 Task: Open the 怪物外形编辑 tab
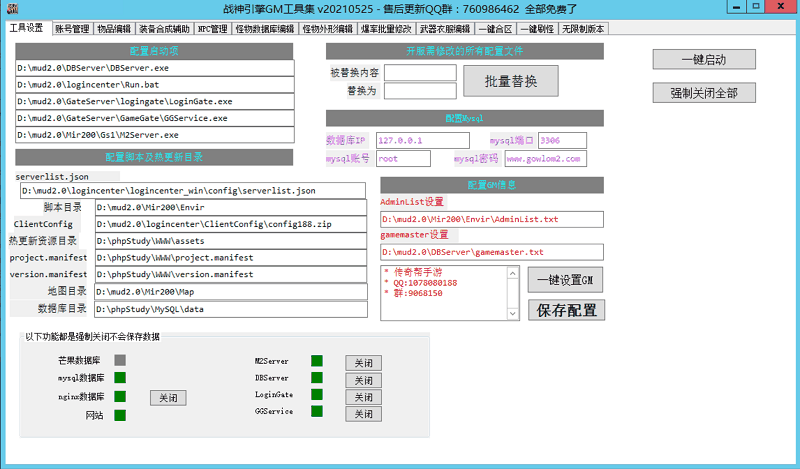click(x=328, y=29)
